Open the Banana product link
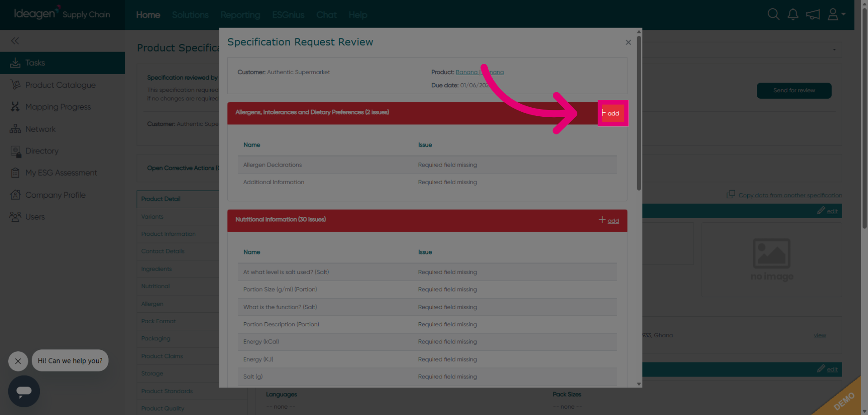The image size is (868, 415). pyautogui.click(x=480, y=72)
